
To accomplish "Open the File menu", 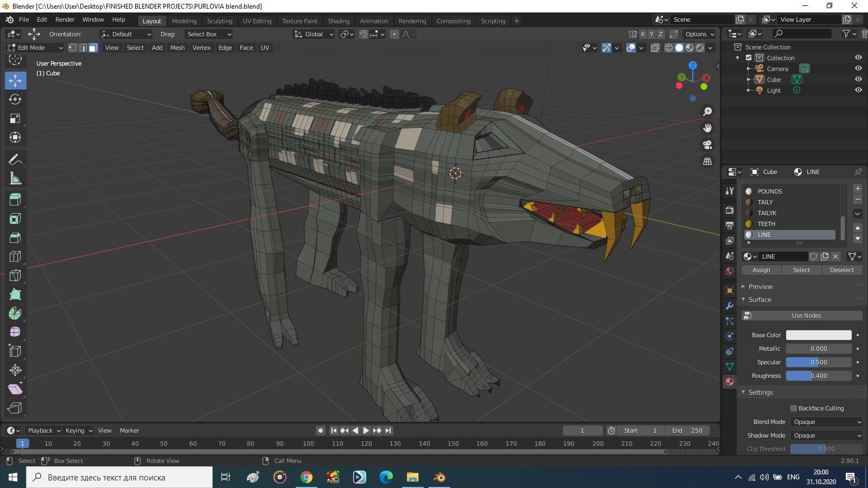I will point(24,20).
